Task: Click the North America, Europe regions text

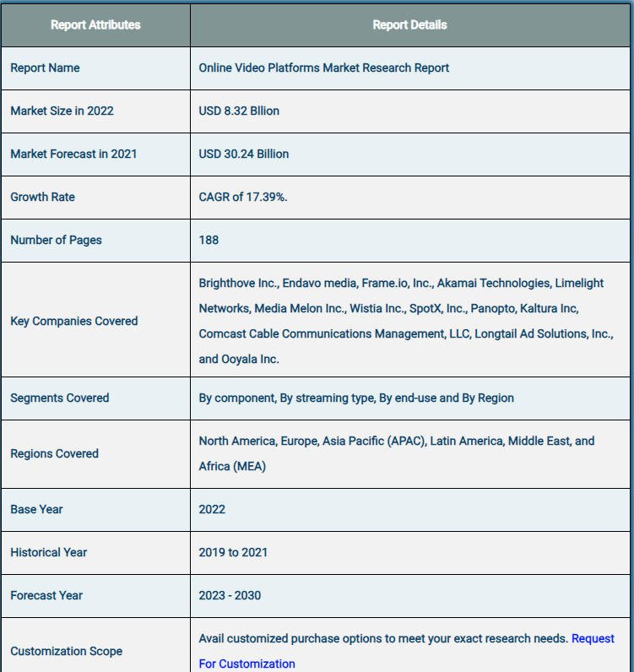Action: (397, 453)
